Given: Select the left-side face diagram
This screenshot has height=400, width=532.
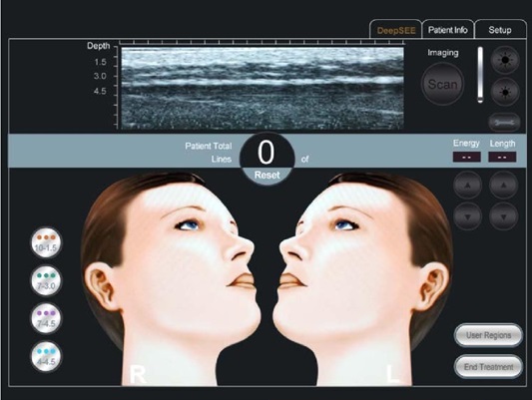Looking at the screenshot, I should tap(363, 279).
